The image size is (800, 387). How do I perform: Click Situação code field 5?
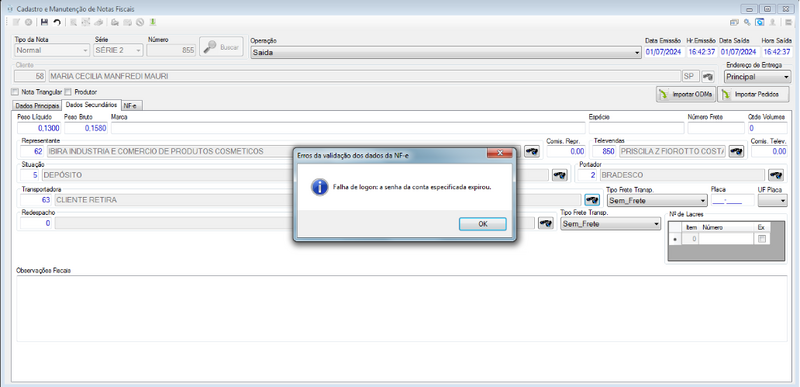pyautogui.click(x=30, y=175)
